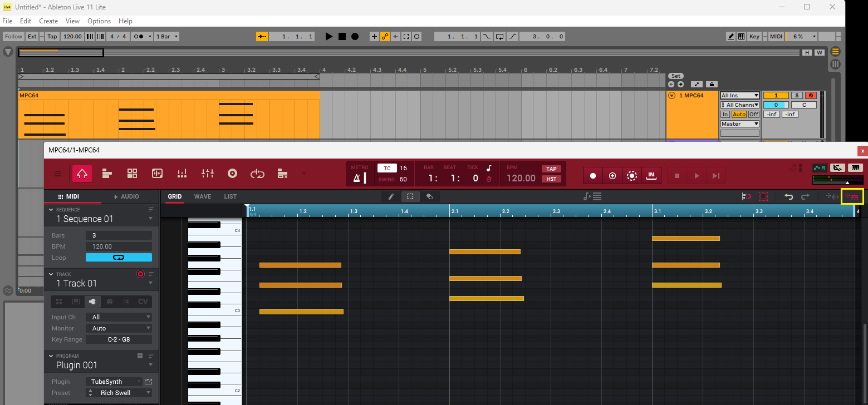Open the MPC hamburger menu
Viewport: 868px width, 405px height.
58,174
